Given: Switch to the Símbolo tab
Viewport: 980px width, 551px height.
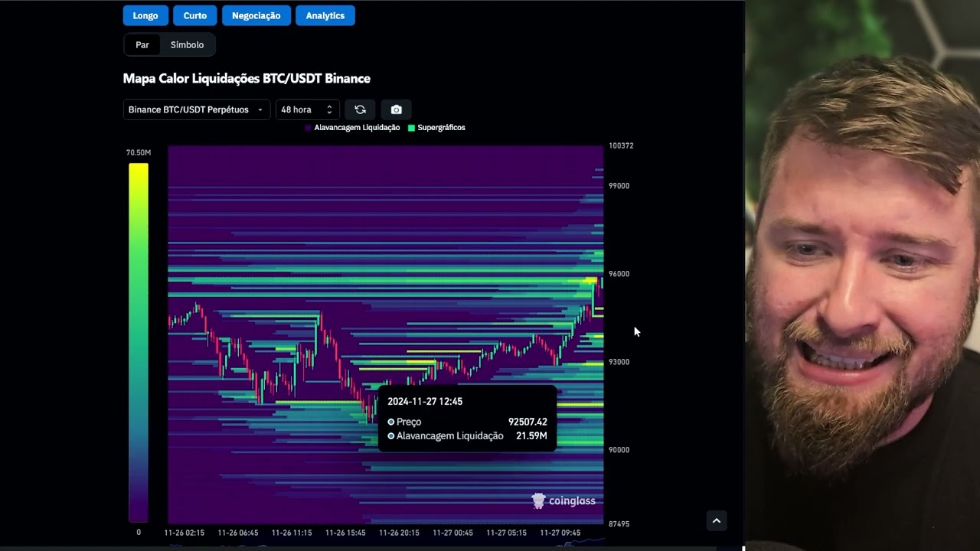Looking at the screenshot, I should point(187,44).
